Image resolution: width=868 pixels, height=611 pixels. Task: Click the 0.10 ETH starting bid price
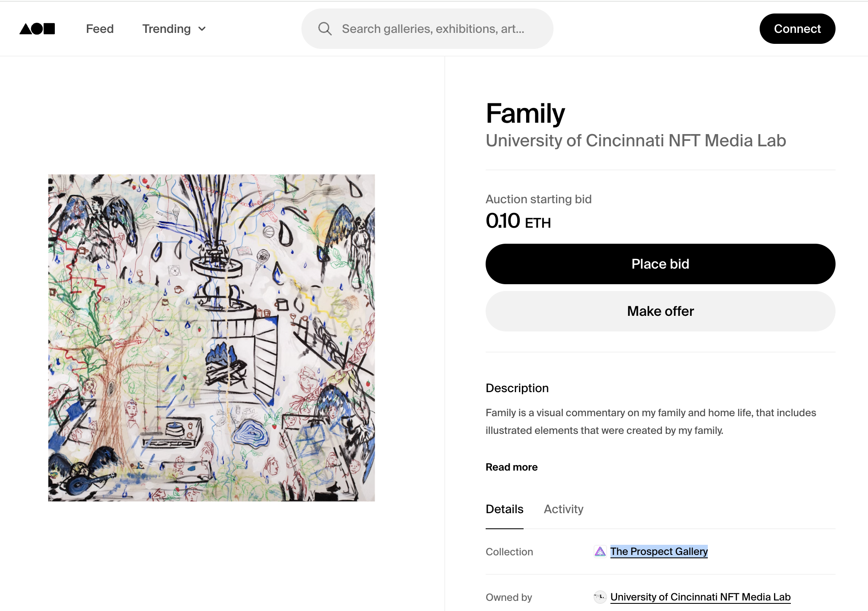click(x=518, y=221)
